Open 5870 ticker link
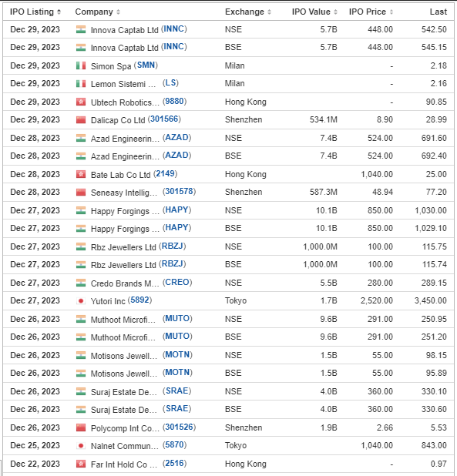Screen dimensions: 457x476 coord(174,445)
